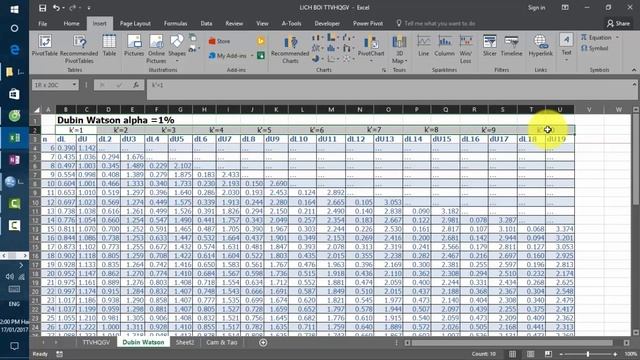The height and width of the screenshot is (360, 640).
Task: Open 3D Map tour
Action: coord(399,49)
